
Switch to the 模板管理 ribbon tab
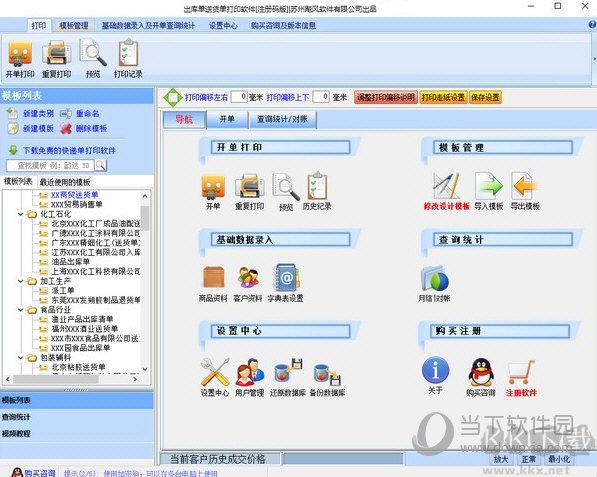74,26
